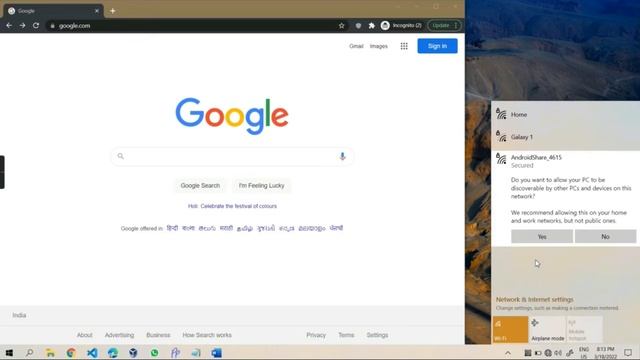This screenshot has width=640, height=360.
Task: Open the Windows Start menu
Action: [9, 353]
